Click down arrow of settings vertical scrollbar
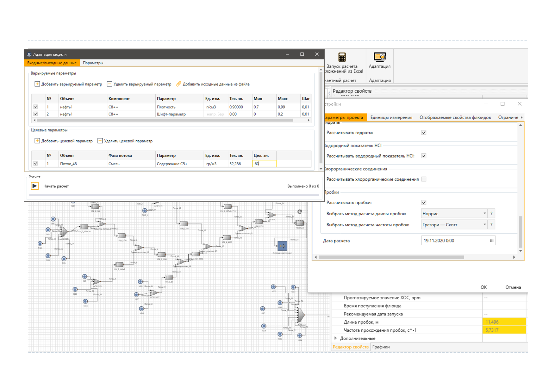 tap(521, 251)
